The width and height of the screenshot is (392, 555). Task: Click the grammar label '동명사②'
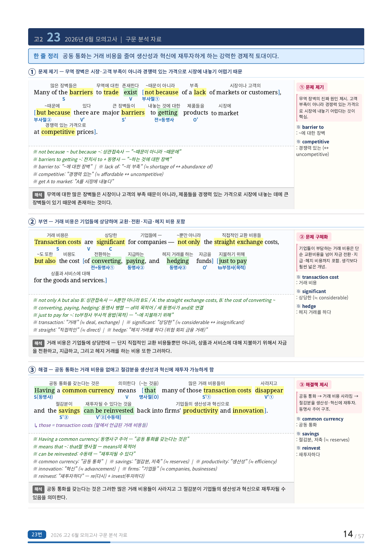(136, 268)
